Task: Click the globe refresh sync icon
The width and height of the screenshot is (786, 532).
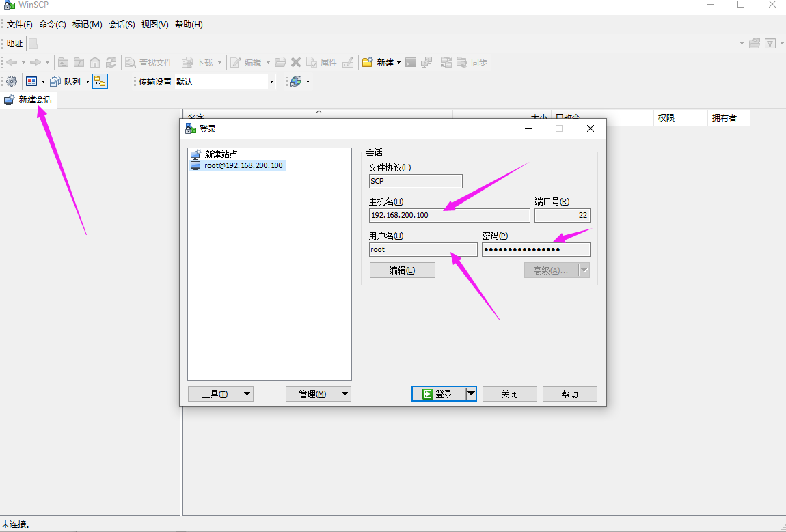Action: click(296, 81)
